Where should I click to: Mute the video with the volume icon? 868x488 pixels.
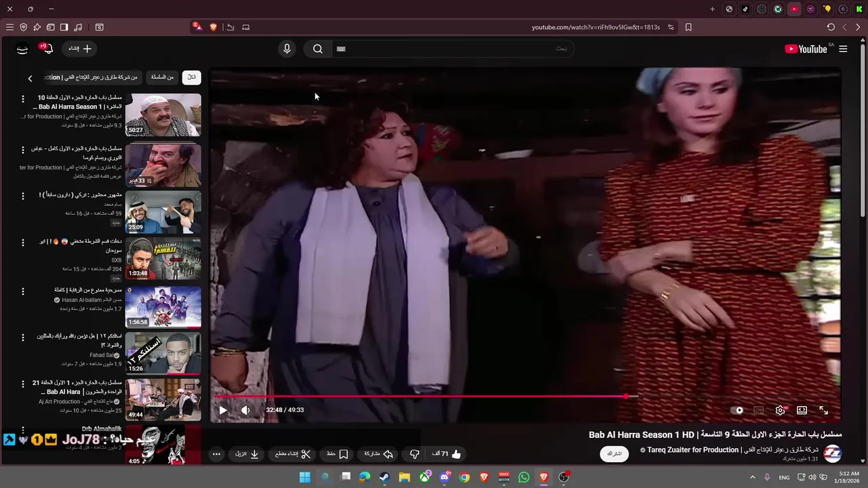[x=245, y=410]
